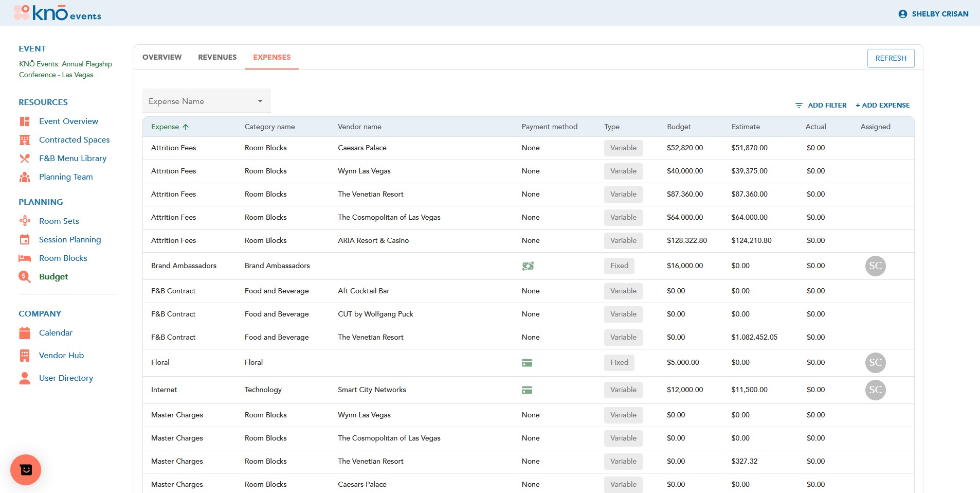Click the Fixed type tag on Floral row
Screen dimensions: 980x493
coord(619,363)
